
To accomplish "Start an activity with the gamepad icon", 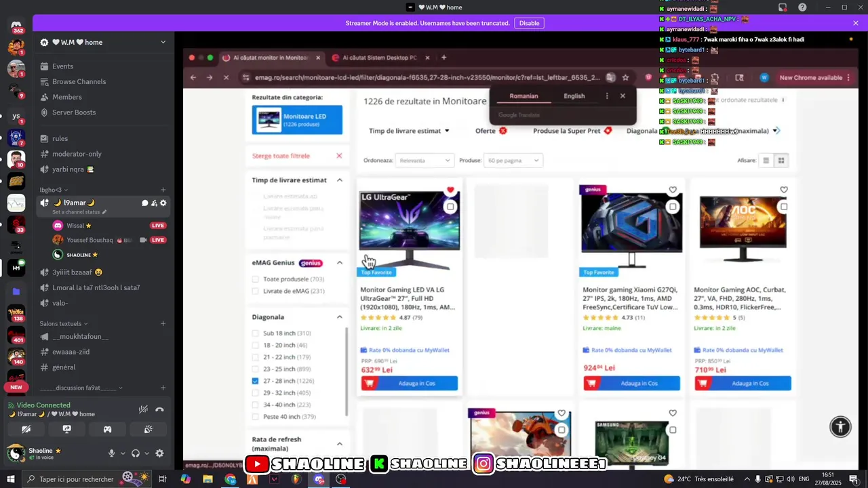I will pyautogui.click(x=107, y=429).
